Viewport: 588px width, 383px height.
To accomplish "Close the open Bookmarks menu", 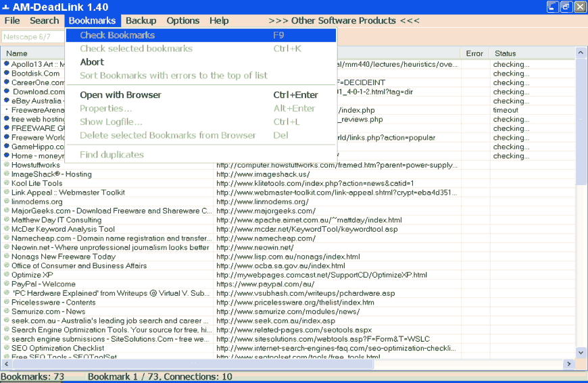I will [92, 21].
